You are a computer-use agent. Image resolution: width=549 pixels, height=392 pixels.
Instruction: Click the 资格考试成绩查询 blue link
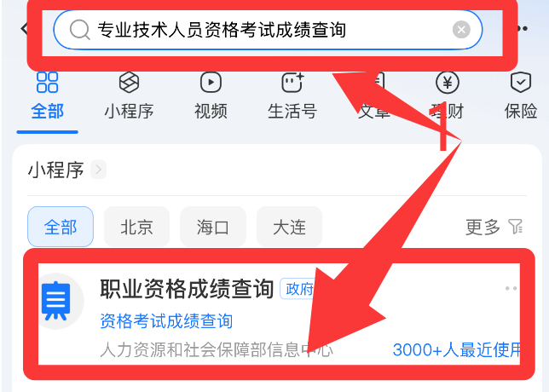click(x=166, y=321)
